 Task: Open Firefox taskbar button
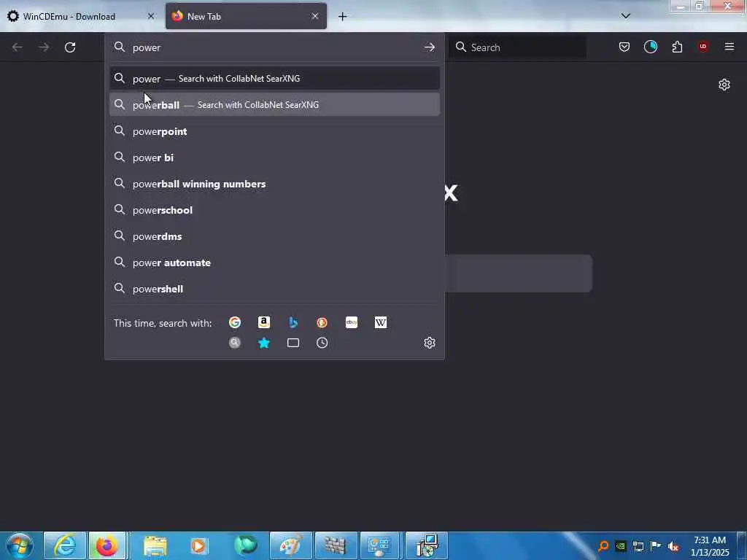coord(107,545)
